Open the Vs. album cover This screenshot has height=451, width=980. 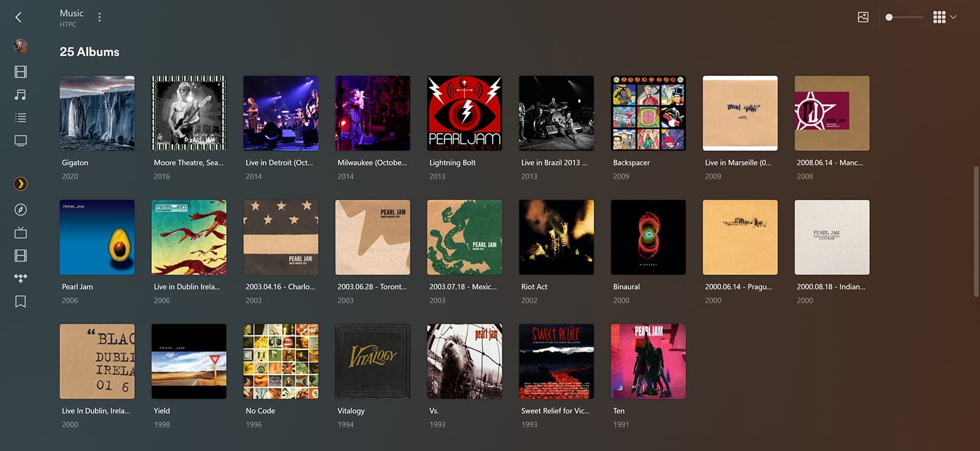[x=464, y=362]
